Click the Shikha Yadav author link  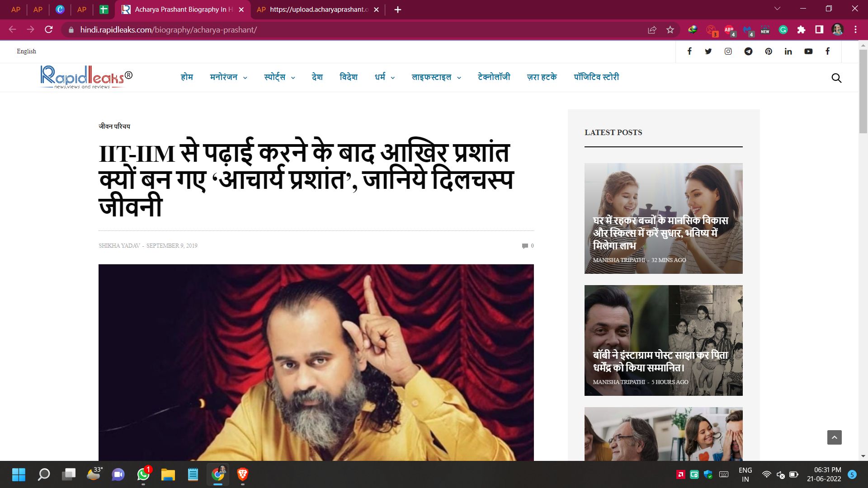pos(119,246)
